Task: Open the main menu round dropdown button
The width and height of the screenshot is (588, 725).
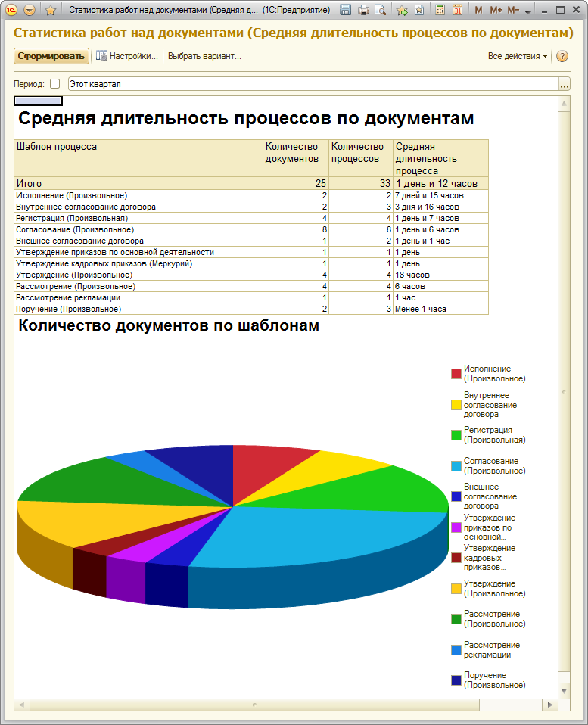Action: (x=29, y=9)
